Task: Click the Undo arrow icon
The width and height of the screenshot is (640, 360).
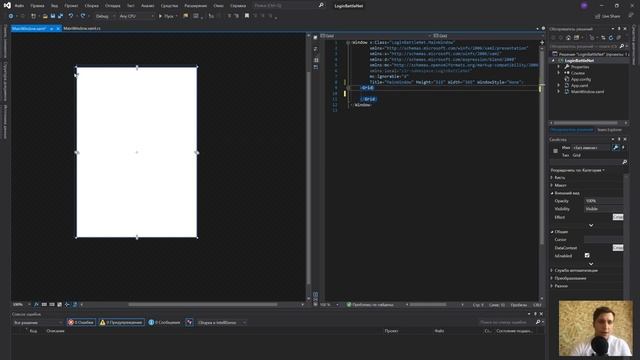Action: [x=71, y=16]
